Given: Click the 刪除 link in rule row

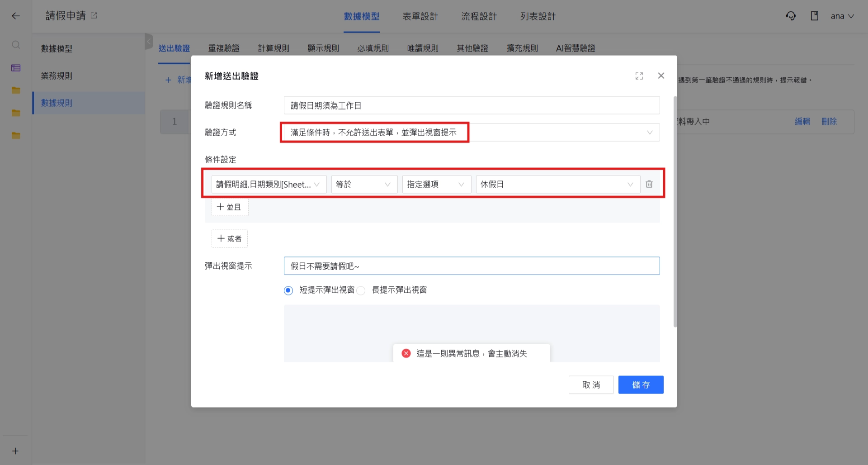Looking at the screenshot, I should (829, 122).
